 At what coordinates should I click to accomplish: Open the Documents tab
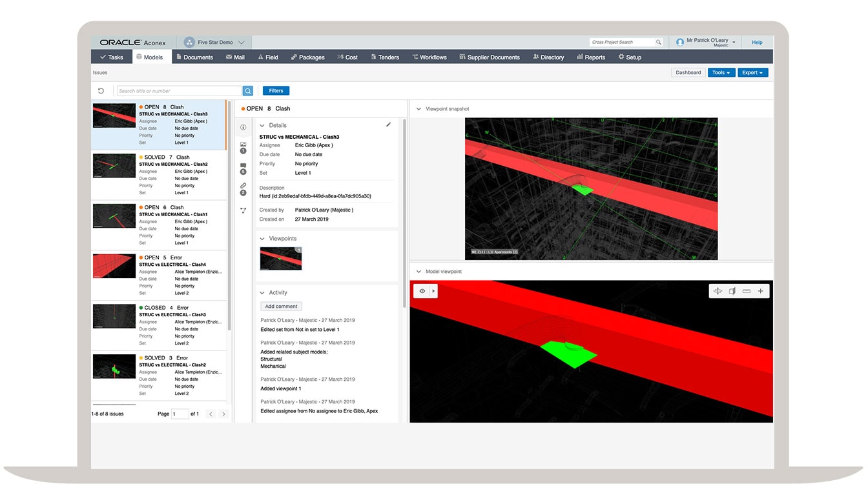[194, 57]
